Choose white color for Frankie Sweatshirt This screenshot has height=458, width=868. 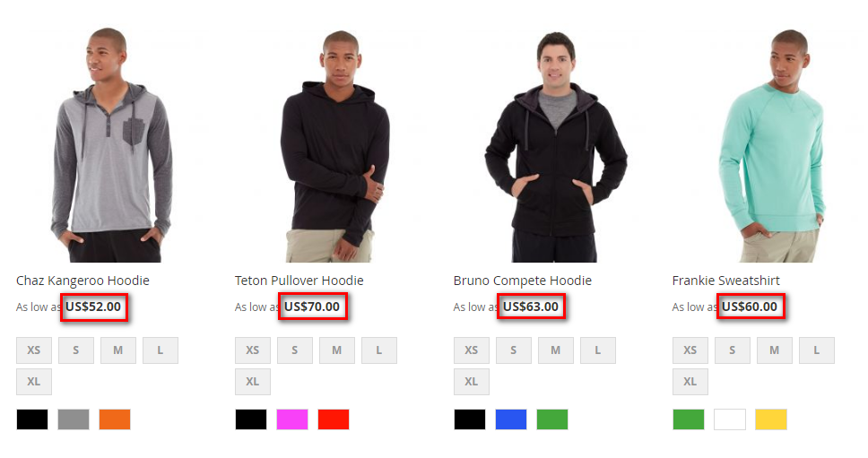coord(730,419)
